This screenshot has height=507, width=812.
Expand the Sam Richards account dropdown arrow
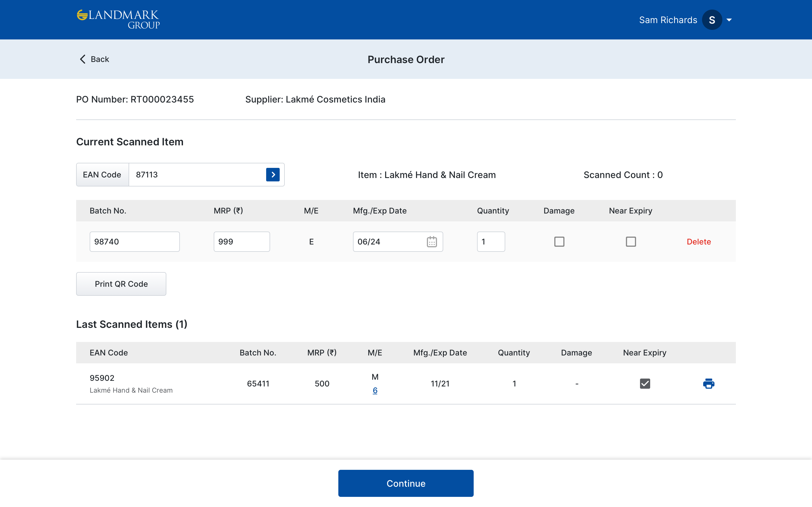point(729,20)
